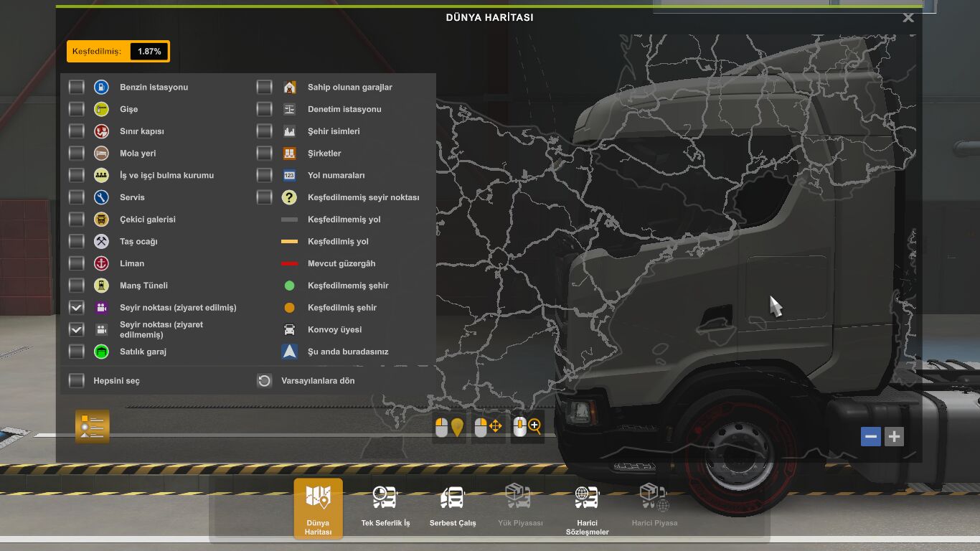Zoom in with the plus button
The width and height of the screenshot is (980, 551).
click(x=894, y=436)
